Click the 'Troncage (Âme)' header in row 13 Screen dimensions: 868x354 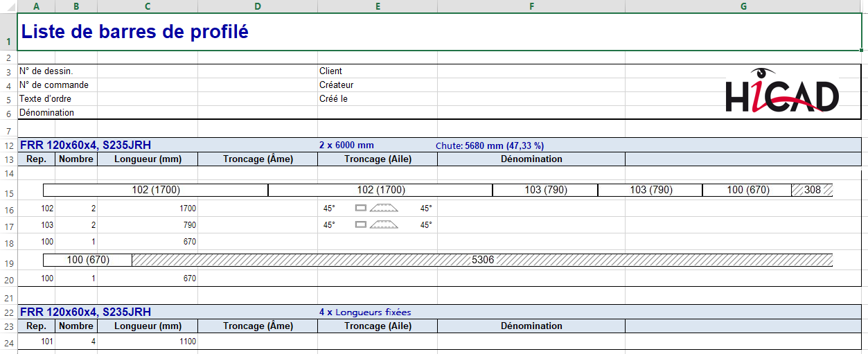tap(258, 159)
